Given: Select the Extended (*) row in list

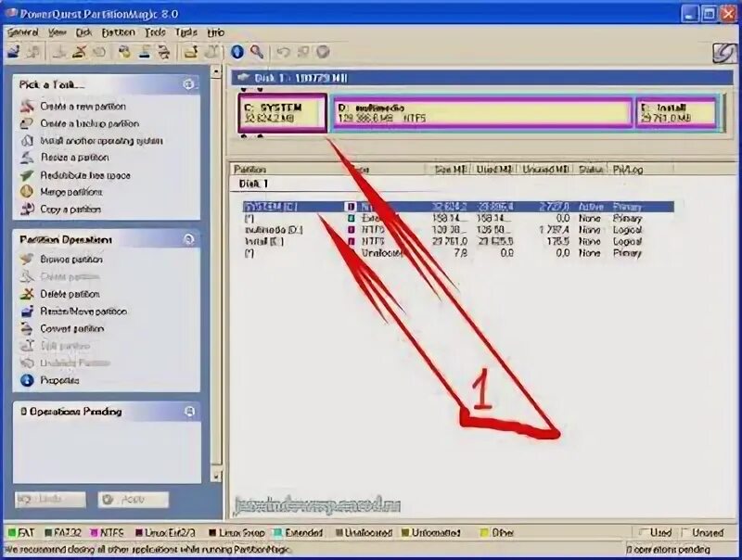Looking at the screenshot, I should [458, 219].
